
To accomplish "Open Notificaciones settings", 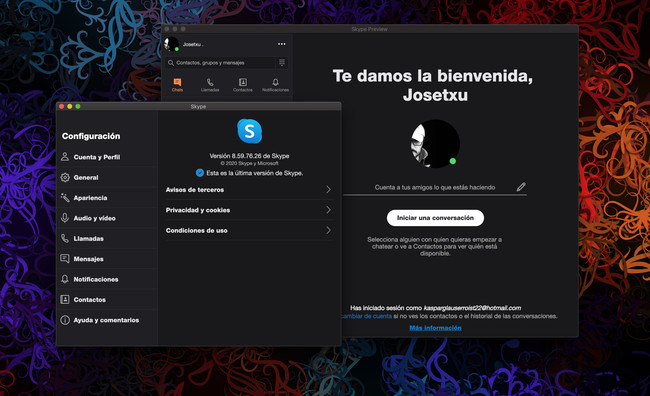I will [x=107, y=279].
